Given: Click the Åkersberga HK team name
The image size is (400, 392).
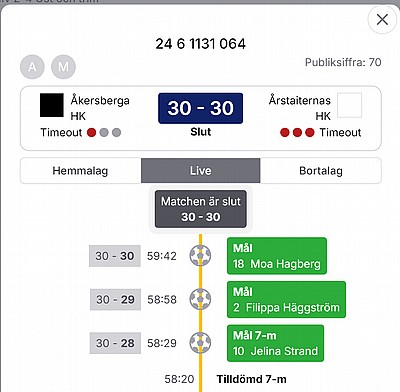Looking at the screenshot, I should [100, 108].
